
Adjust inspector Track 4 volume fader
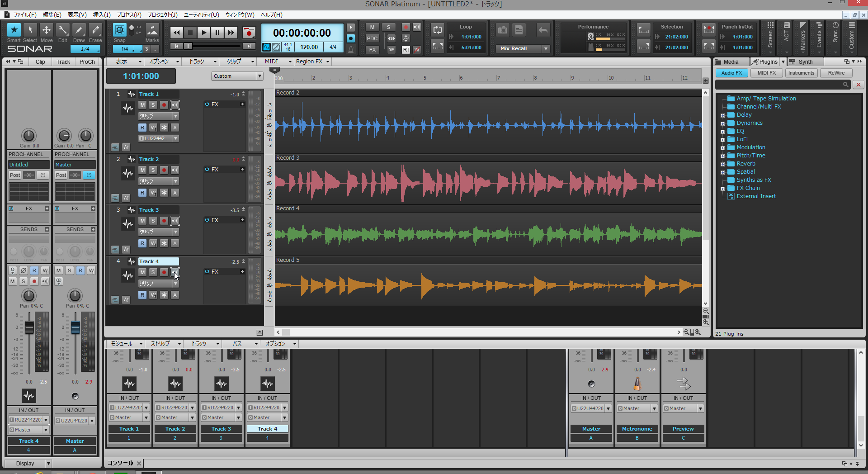[29, 327]
